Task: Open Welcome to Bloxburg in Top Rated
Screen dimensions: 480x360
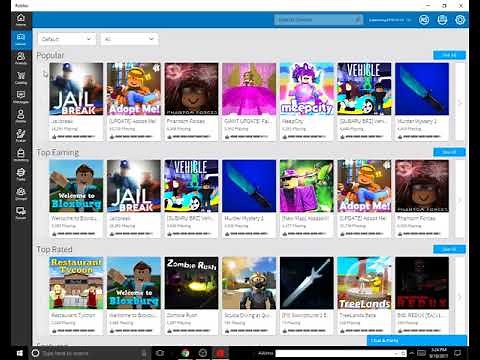Action: tap(134, 283)
